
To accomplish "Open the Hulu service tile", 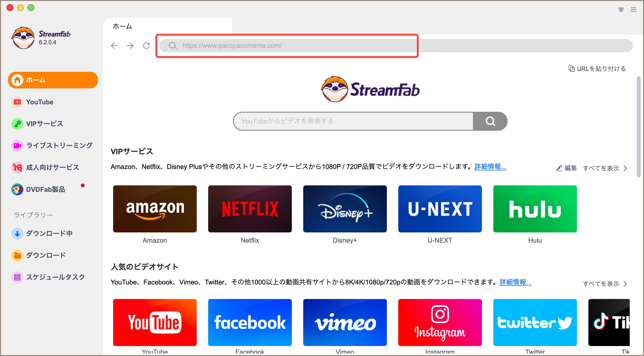I will pyautogui.click(x=535, y=209).
